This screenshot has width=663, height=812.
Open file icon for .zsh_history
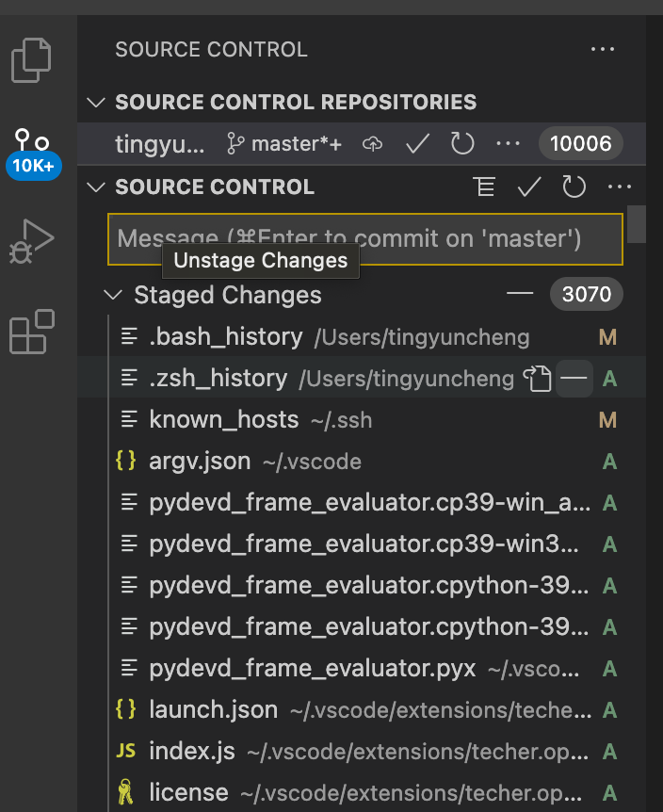coord(537,379)
